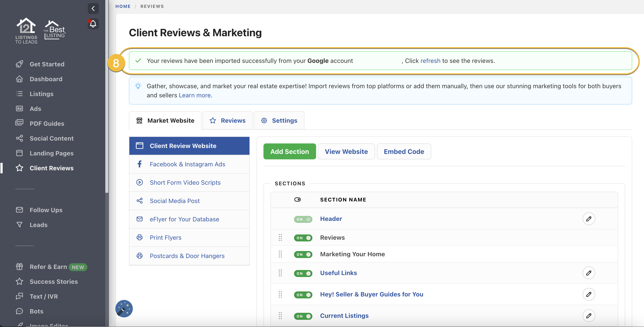Turn off the Current Listings section
644x327 pixels.
tap(303, 316)
